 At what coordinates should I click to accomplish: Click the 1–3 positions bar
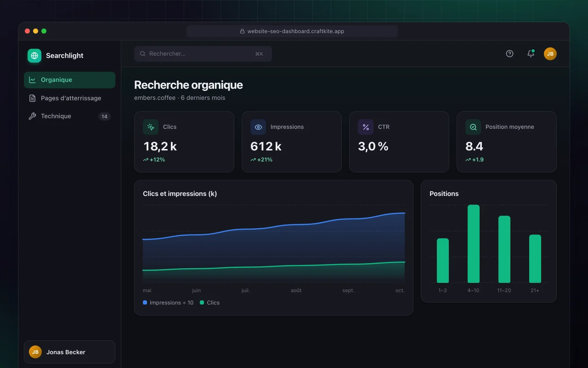pos(443,261)
